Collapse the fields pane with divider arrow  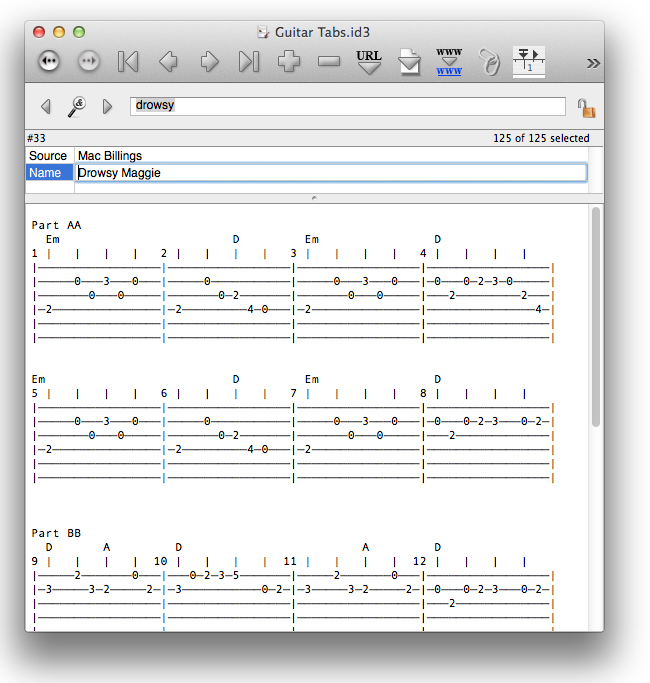(x=314, y=198)
